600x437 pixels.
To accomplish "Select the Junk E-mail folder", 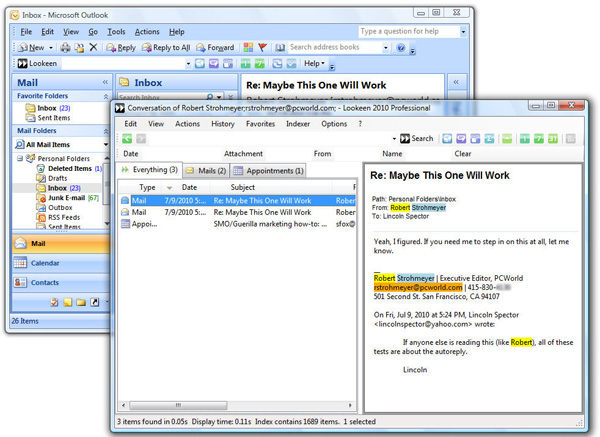I will [67, 198].
